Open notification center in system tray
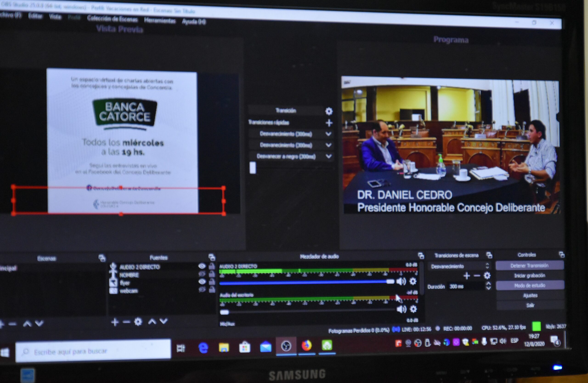The image size is (588, 383). [555, 341]
